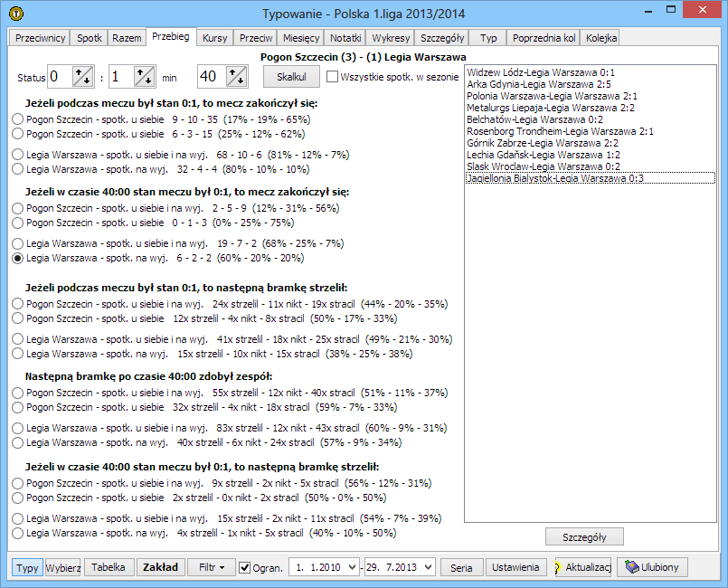This screenshot has height=588, width=728.
Task: Open the Miesięcy tab
Action: point(301,38)
